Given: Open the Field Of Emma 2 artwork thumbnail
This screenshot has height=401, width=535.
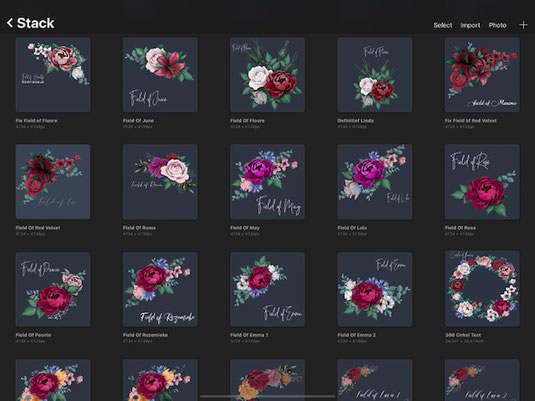Looking at the screenshot, I should coord(375,289).
